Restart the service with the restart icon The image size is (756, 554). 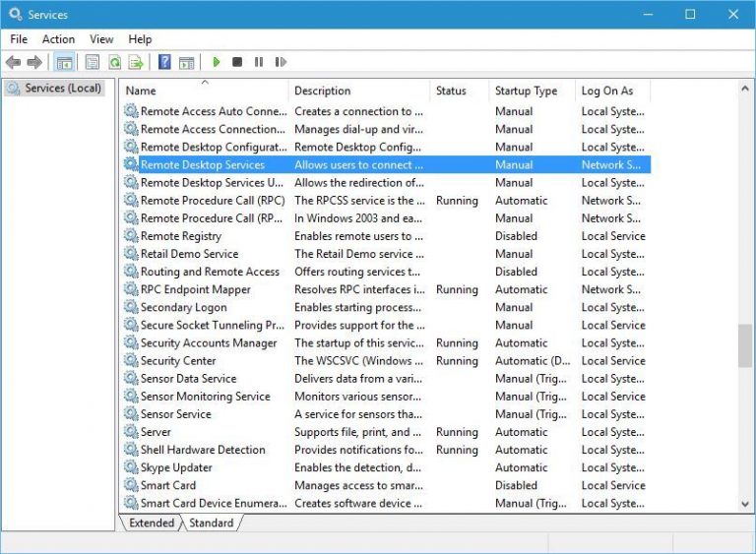coord(281,62)
